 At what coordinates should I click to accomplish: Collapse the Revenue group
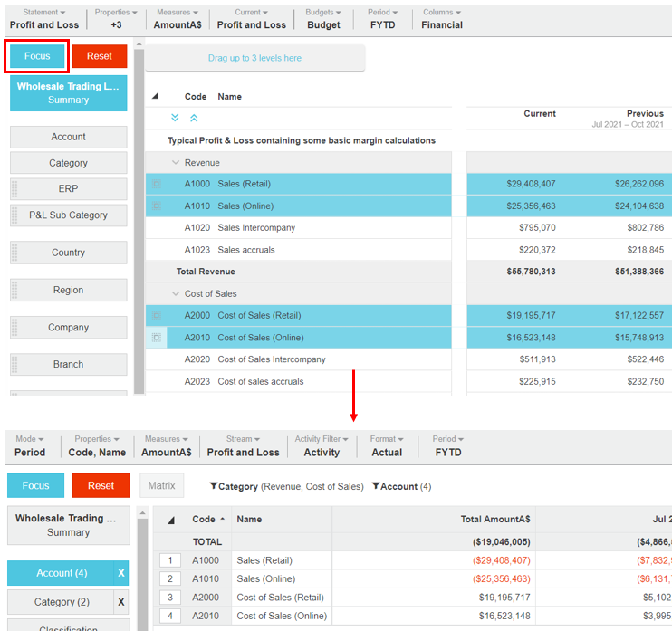pyautogui.click(x=176, y=163)
